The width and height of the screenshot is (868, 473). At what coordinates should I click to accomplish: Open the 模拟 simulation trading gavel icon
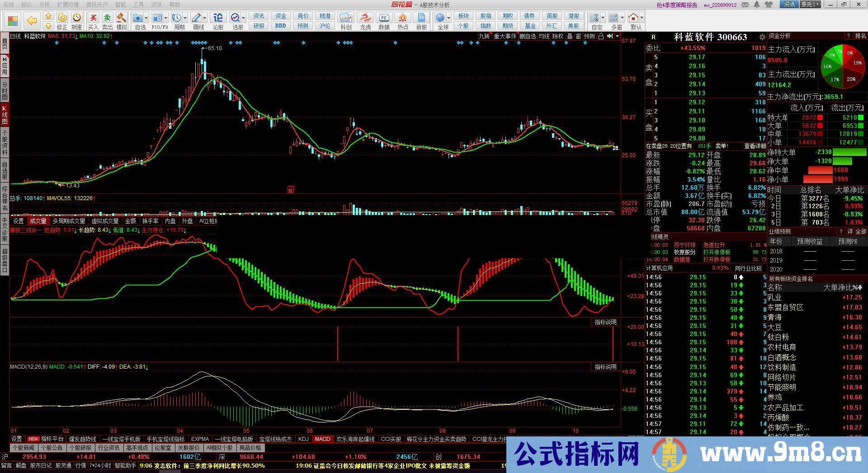[x=122, y=18]
